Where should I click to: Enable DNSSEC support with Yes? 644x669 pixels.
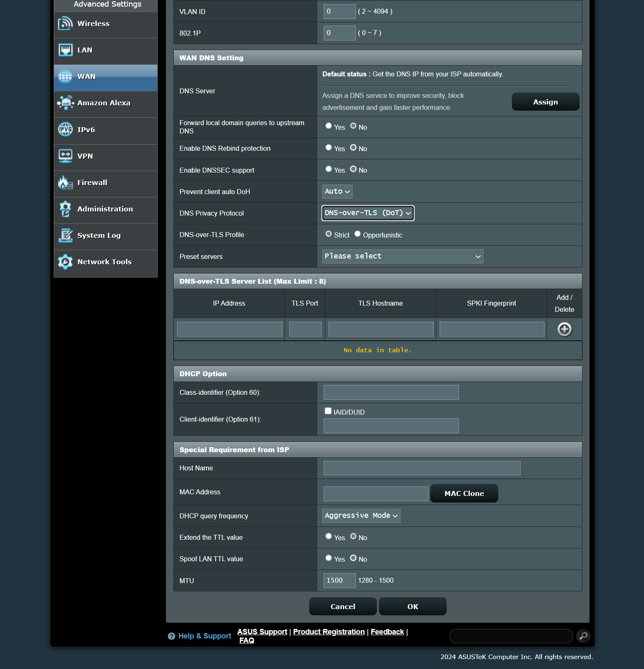pyautogui.click(x=329, y=169)
